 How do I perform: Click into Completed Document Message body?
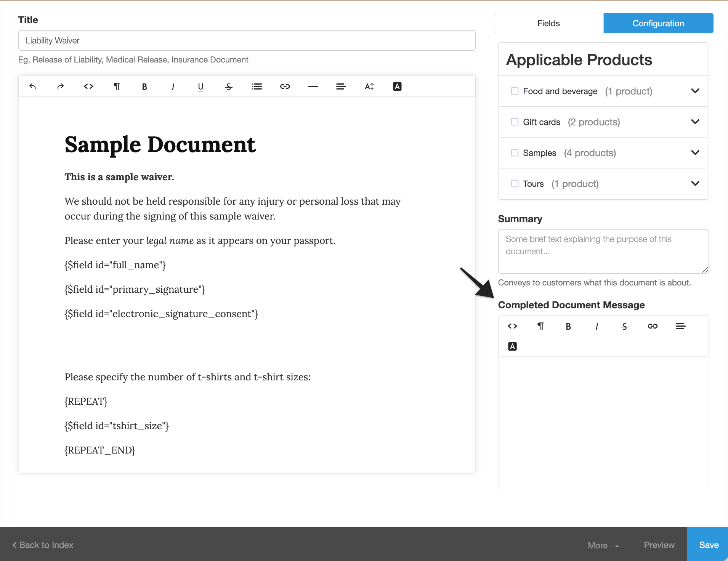pyautogui.click(x=603, y=423)
